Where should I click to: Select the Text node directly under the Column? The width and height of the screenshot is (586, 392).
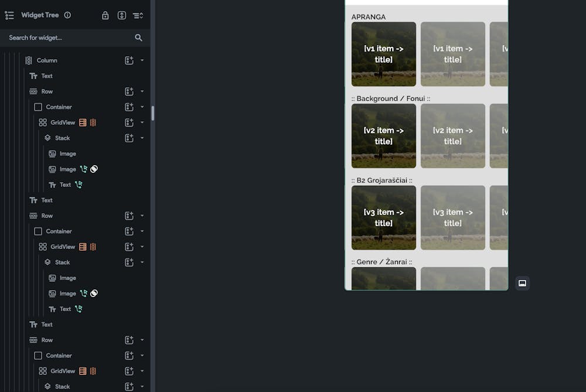[x=47, y=76]
